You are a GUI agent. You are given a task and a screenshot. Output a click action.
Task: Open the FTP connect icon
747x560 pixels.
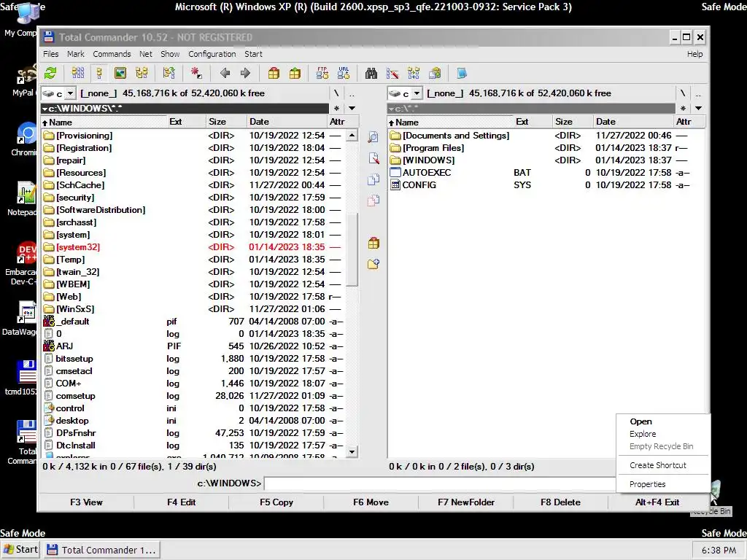coord(322,74)
